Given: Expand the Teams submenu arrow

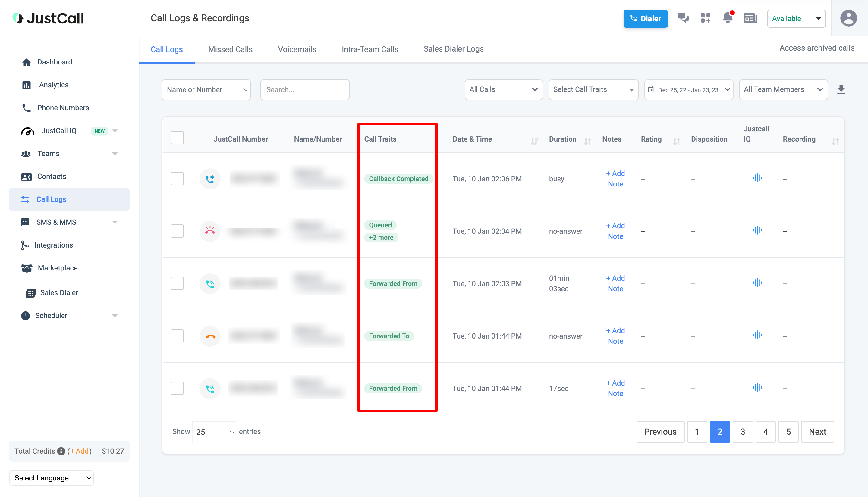Looking at the screenshot, I should (115, 153).
